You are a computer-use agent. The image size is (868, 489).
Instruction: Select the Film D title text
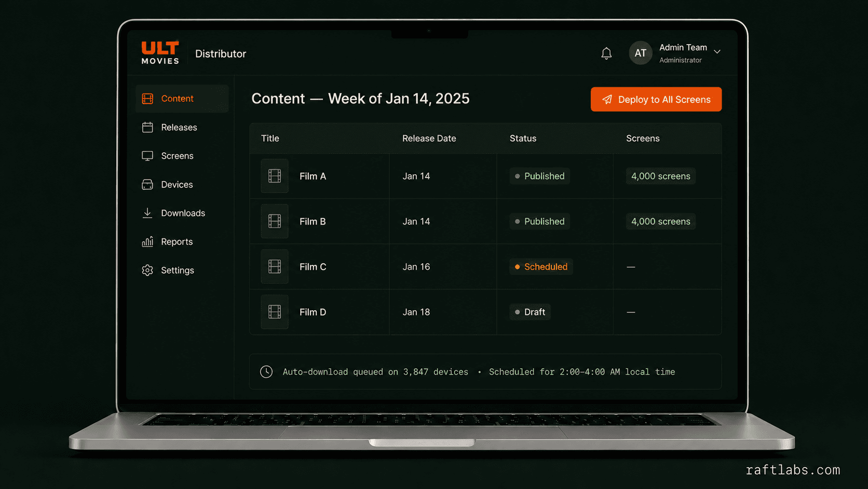pos(313,312)
